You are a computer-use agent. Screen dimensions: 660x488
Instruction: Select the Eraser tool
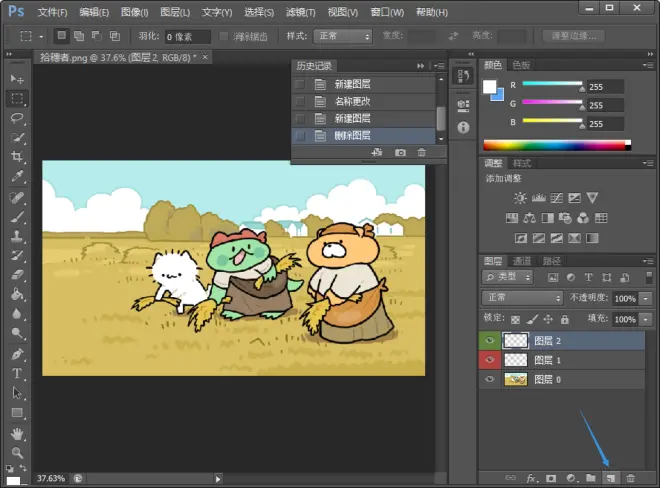click(x=17, y=275)
